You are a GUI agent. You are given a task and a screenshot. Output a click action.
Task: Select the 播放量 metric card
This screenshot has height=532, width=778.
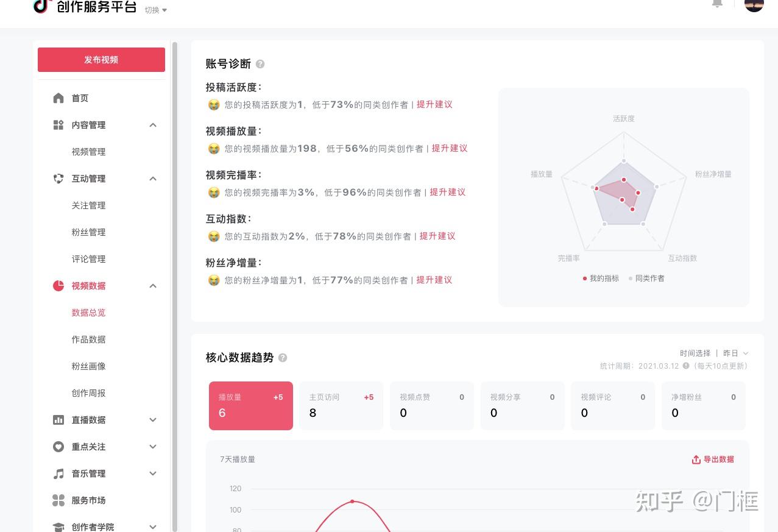tap(251, 406)
